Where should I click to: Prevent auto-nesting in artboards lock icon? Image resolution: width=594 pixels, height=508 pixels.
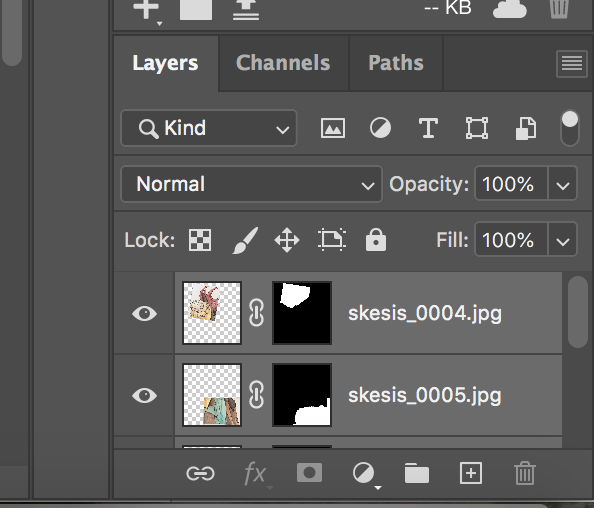332,239
